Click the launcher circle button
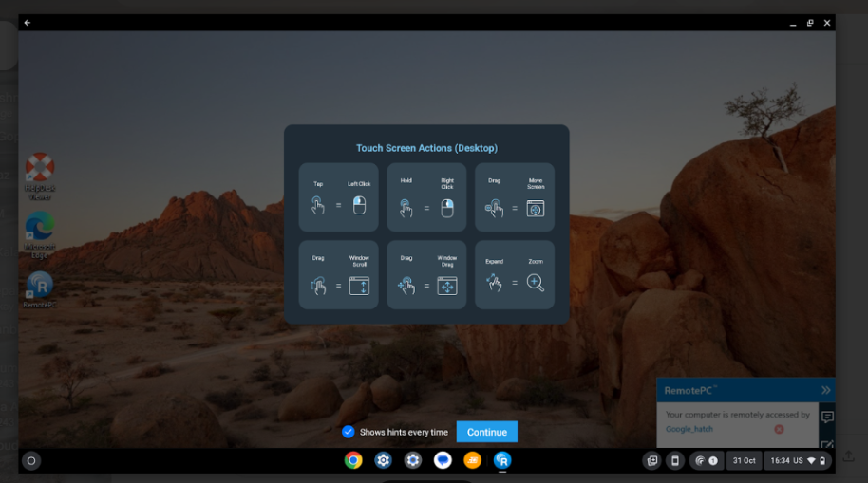 31,460
